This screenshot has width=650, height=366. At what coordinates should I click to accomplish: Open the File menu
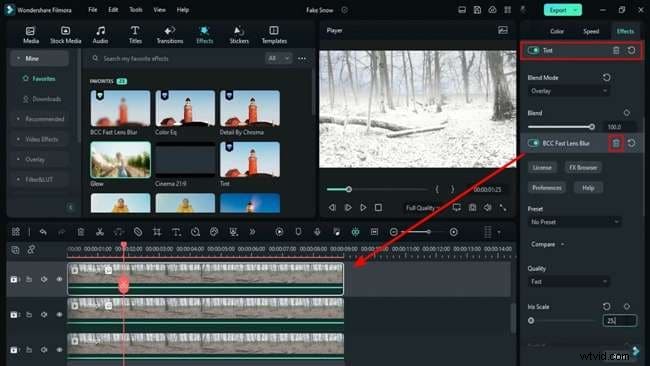click(x=93, y=10)
